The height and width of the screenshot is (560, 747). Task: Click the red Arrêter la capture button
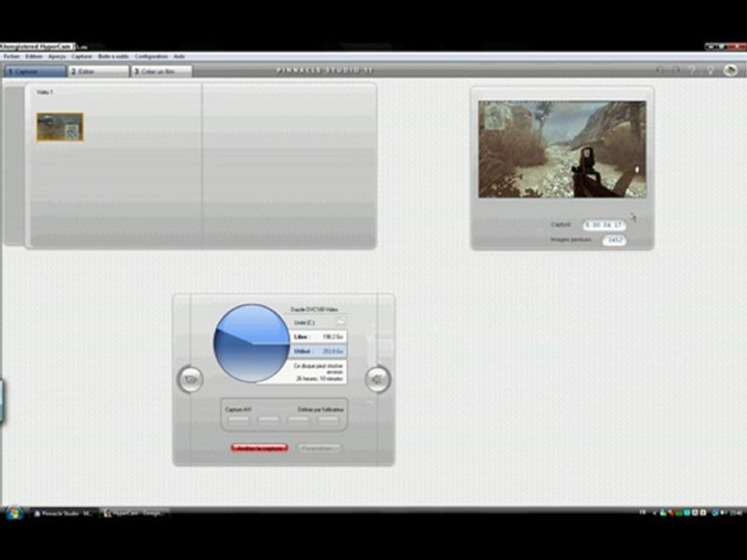(x=260, y=448)
